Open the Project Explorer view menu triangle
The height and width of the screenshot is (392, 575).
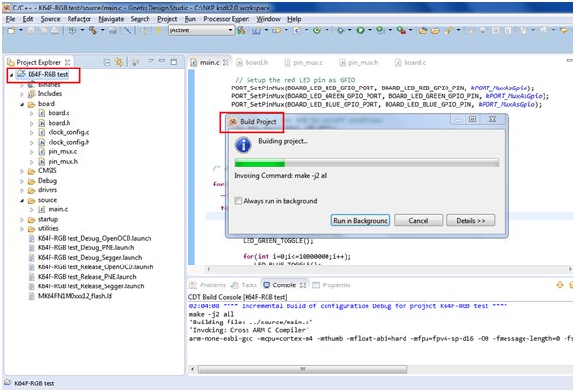[x=150, y=61]
